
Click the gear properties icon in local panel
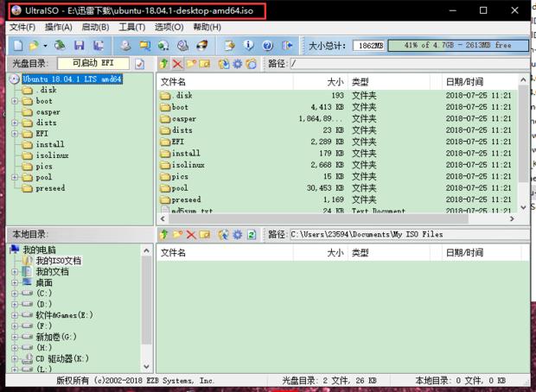pyautogui.click(x=237, y=234)
